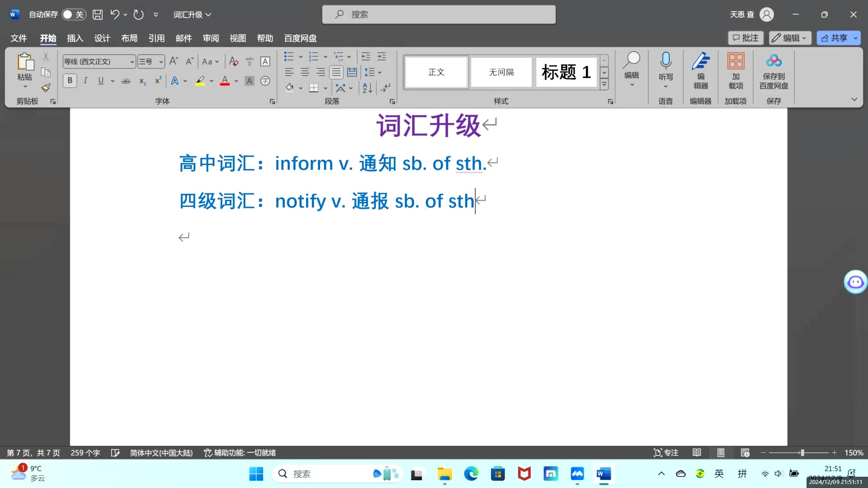Clear all text formatting
Image resolution: width=868 pixels, height=488 pixels.
pyautogui.click(x=233, y=61)
